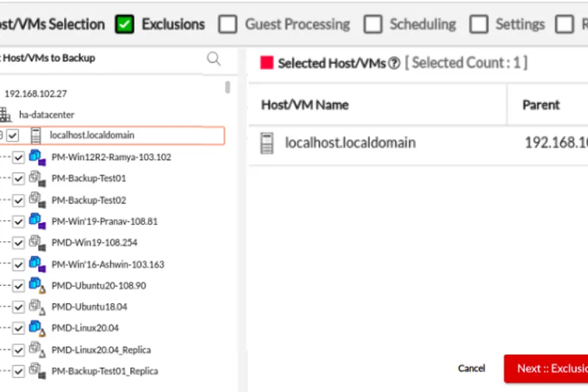Toggle checkbox for PMD-Win19-108.254

[18, 242]
